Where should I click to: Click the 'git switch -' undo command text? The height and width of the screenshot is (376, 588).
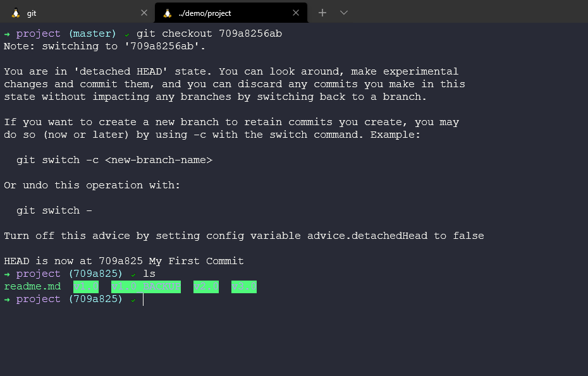pyautogui.click(x=54, y=210)
